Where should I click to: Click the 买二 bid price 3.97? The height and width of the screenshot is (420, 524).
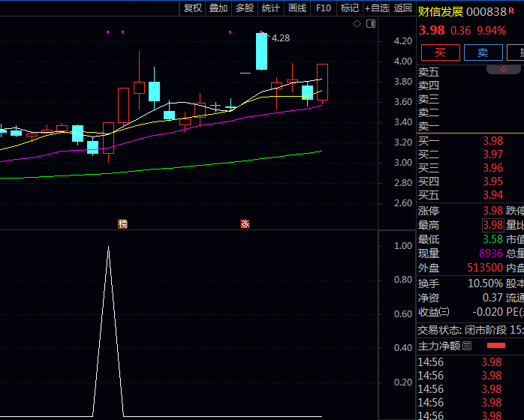(493, 154)
